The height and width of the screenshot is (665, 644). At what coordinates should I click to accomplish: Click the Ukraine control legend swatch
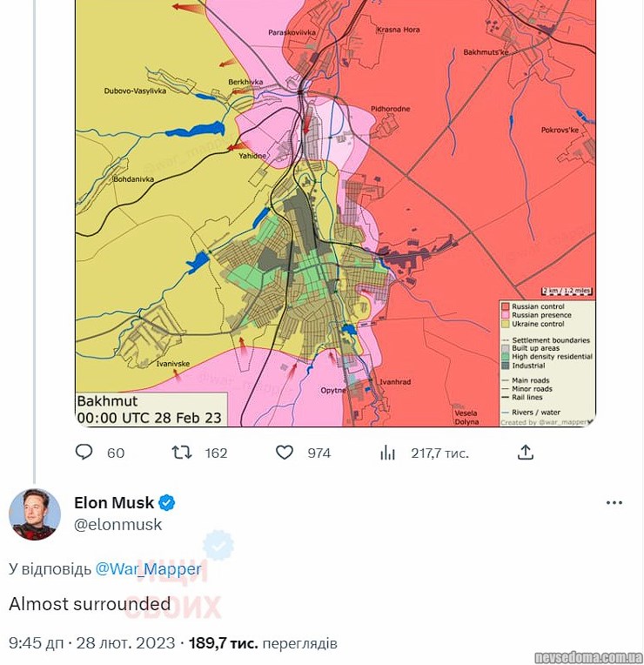(x=504, y=324)
